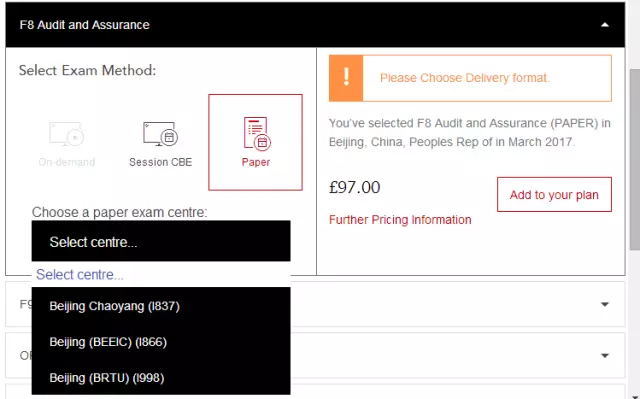Select the Session CBE exam method icon
Viewport: 640px width, 399px height.
pyautogui.click(x=160, y=134)
